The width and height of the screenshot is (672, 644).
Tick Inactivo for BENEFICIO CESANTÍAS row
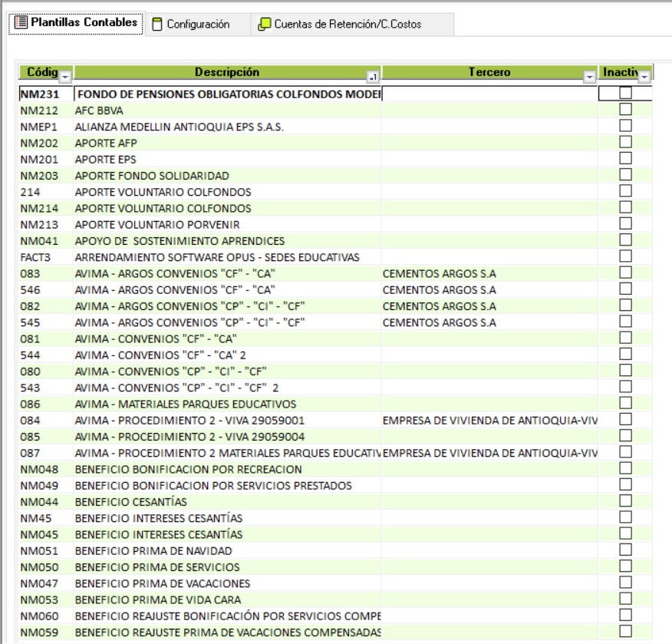pyautogui.click(x=625, y=500)
